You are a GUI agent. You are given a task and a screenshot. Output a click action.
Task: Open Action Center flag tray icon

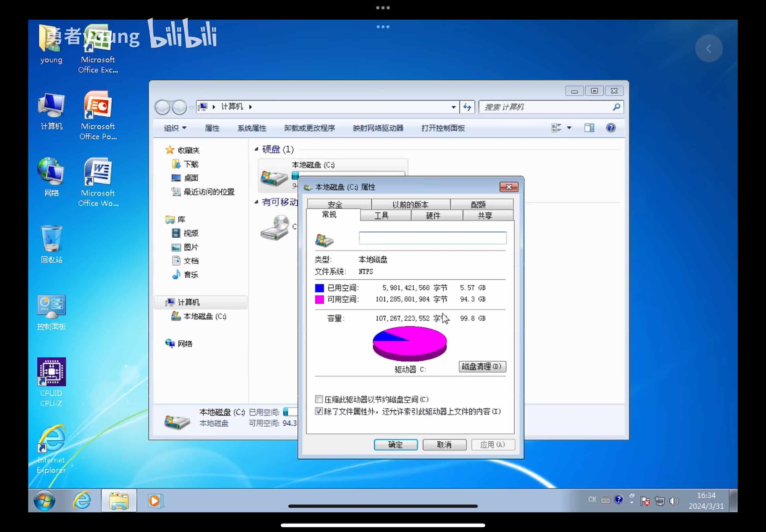[645, 501]
